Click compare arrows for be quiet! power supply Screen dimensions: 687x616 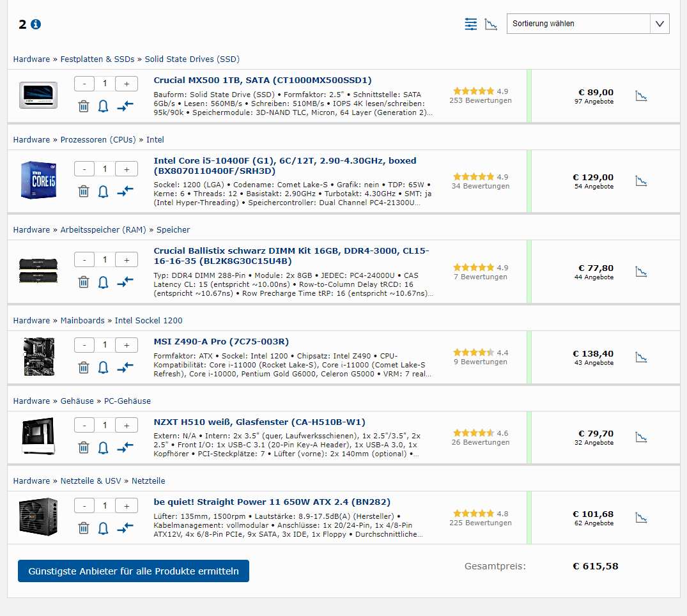point(125,528)
